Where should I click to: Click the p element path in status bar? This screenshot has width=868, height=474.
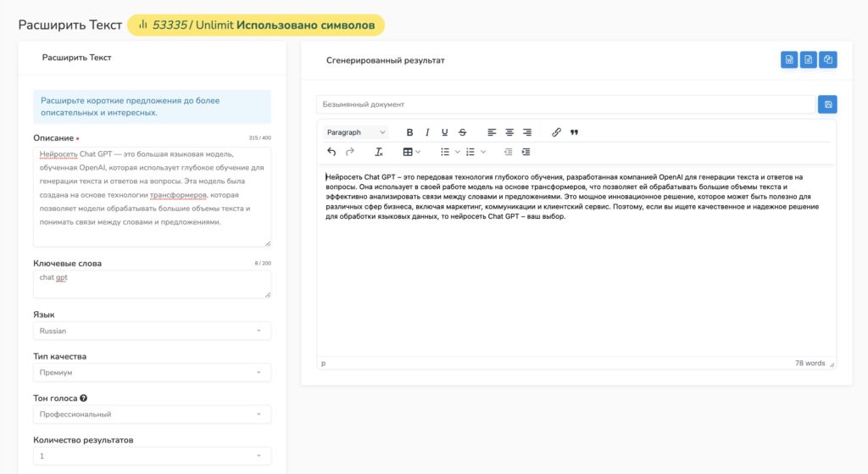tap(324, 363)
